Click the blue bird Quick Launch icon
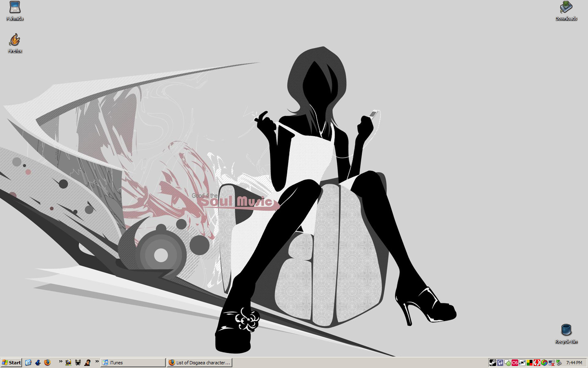 pyautogui.click(x=38, y=362)
